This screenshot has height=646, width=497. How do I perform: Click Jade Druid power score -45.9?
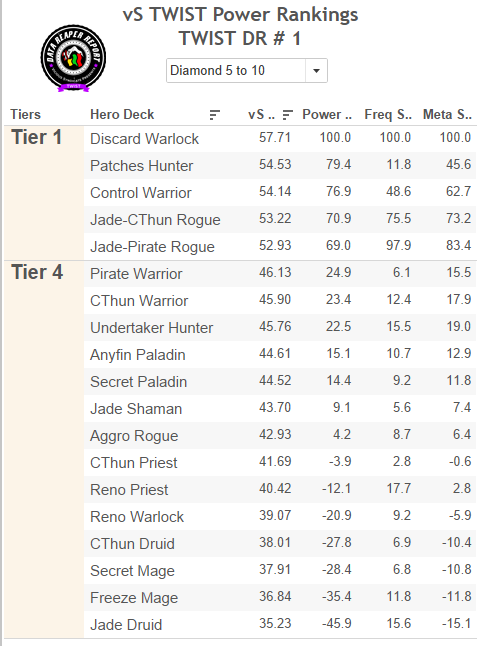pyautogui.click(x=337, y=623)
